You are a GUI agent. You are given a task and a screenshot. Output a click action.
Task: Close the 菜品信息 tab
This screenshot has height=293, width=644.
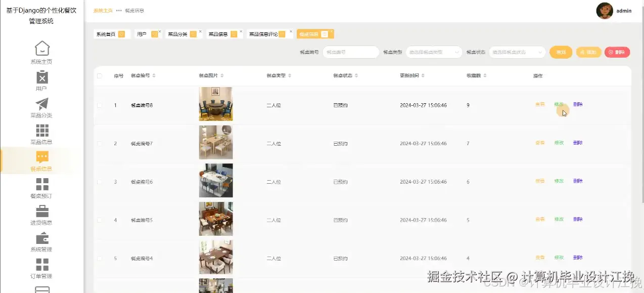tap(240, 31)
